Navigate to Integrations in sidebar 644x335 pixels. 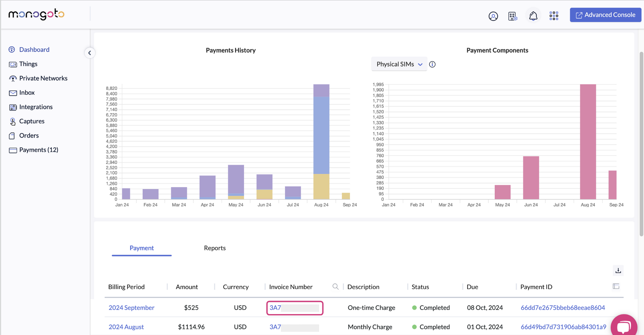(x=36, y=107)
